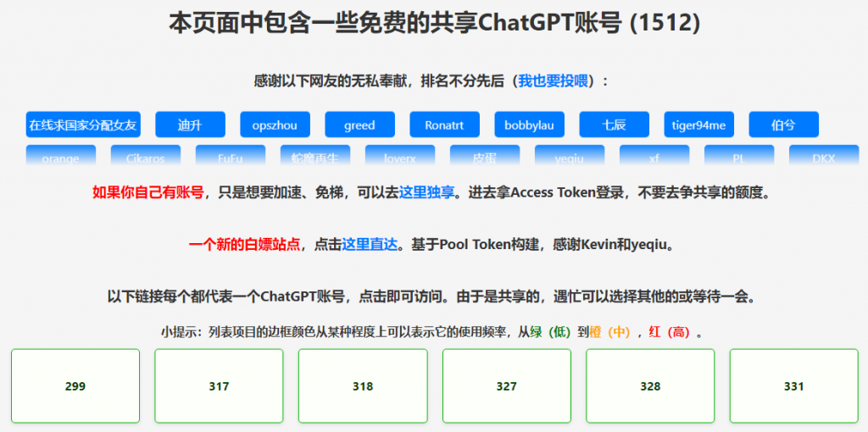This screenshot has height=432, width=868.
Task: Open the bobbylau contributor tag
Action: pyautogui.click(x=529, y=125)
